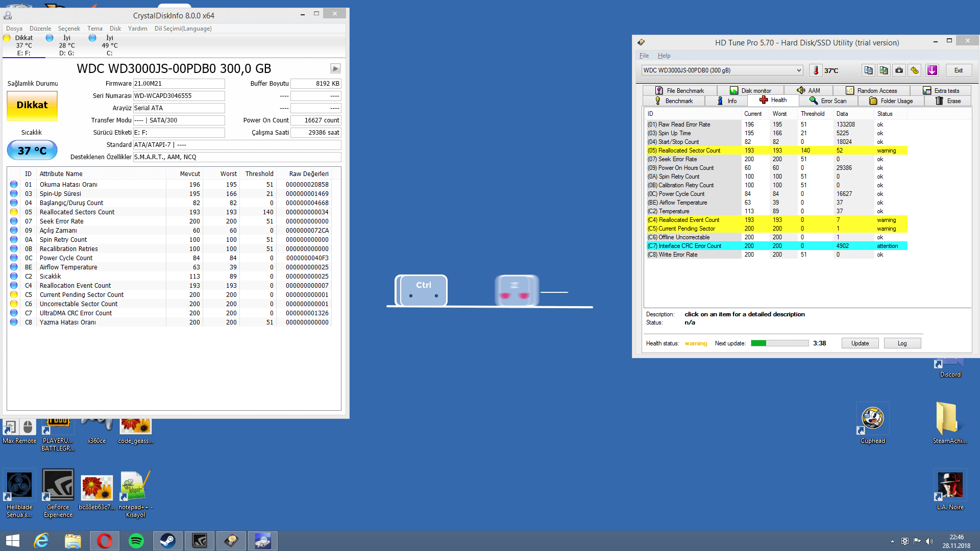
Task: Click the Next update progress bar
Action: point(779,343)
